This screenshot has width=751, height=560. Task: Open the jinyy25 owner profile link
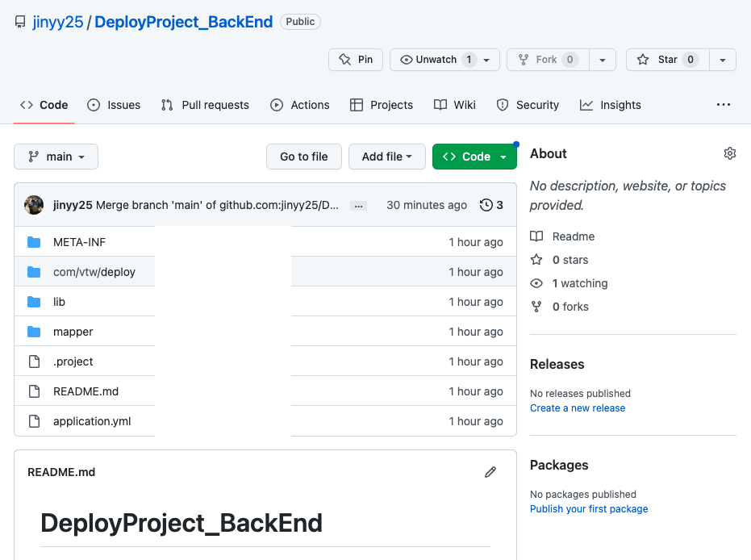point(57,22)
